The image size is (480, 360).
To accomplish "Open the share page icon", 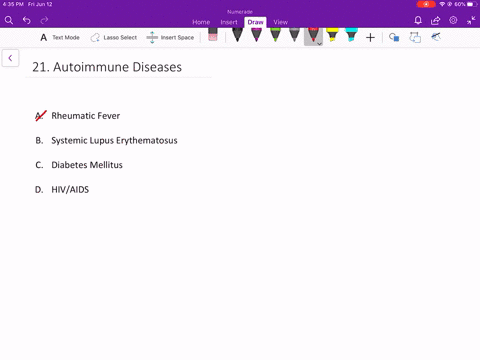I will [x=435, y=21].
